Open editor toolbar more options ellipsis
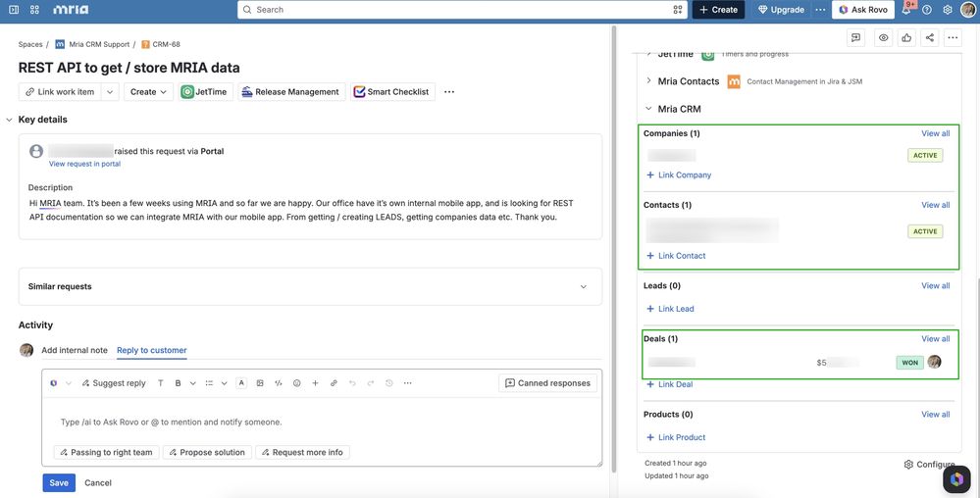 click(407, 383)
